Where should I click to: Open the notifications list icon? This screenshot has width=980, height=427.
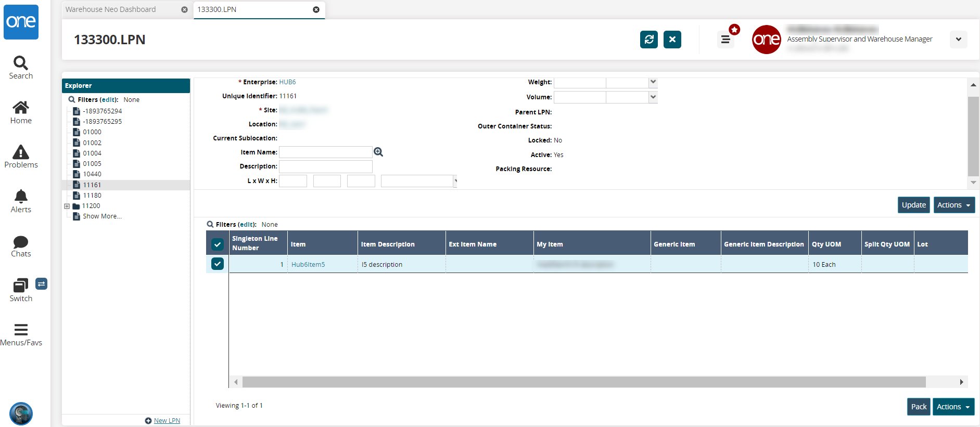tap(726, 39)
